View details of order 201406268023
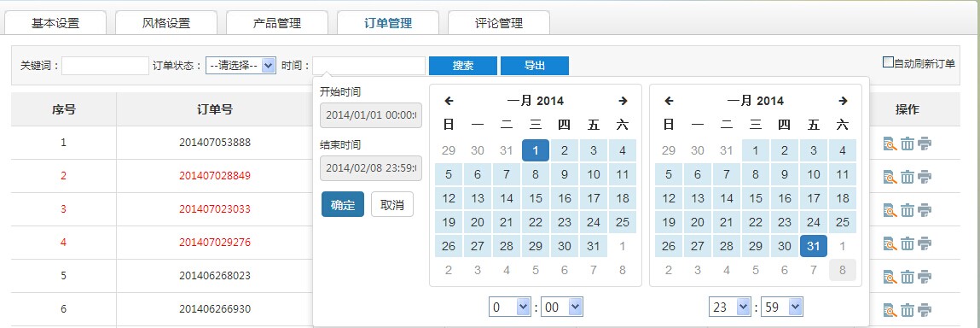This screenshot has height=328, width=980. pos(890,277)
